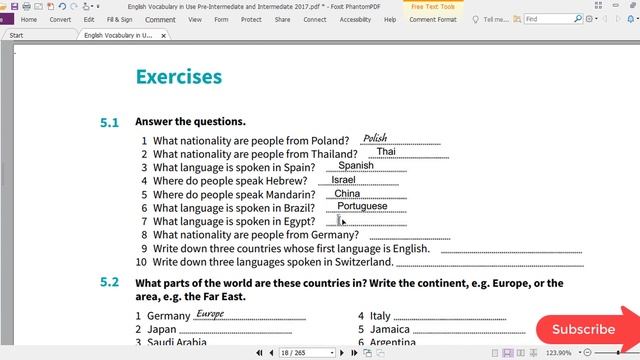640x360 pixels.
Task: Click the next view icon in status bar
Action: coord(380,353)
